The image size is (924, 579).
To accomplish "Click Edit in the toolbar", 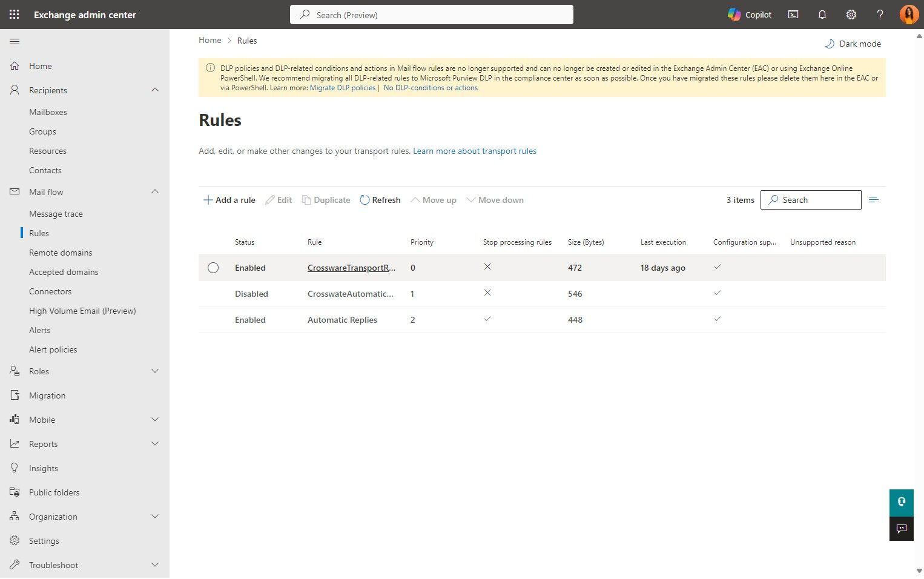I will [279, 200].
